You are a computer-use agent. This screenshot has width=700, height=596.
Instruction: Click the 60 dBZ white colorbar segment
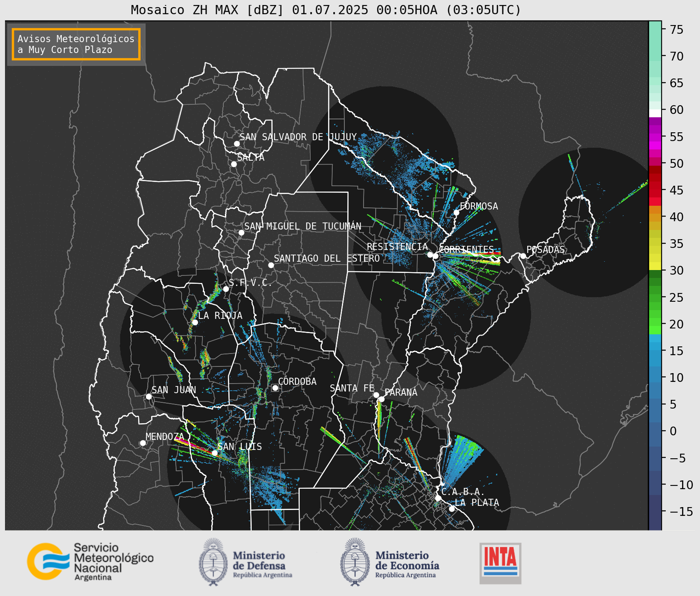655,113
